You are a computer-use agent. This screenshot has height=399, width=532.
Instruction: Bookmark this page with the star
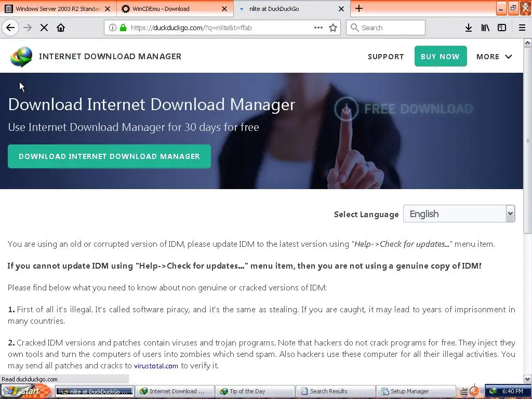click(333, 28)
